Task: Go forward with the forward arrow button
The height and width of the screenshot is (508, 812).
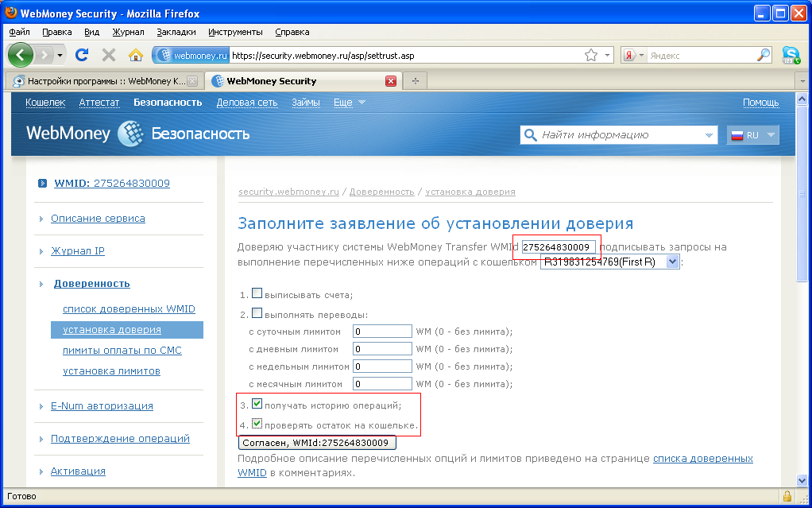Action: [x=44, y=55]
